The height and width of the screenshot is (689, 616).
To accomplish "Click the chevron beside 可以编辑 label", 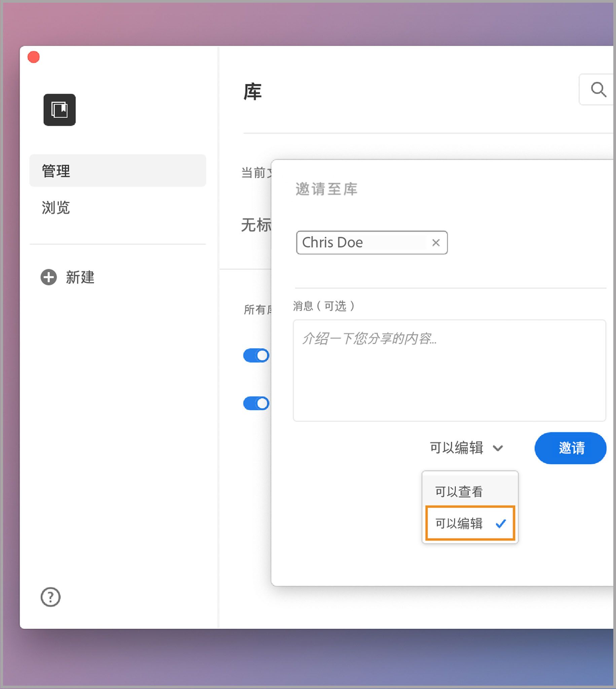I will pyautogui.click(x=498, y=448).
